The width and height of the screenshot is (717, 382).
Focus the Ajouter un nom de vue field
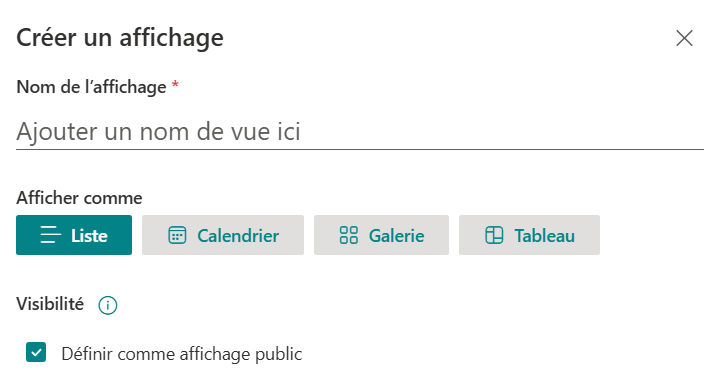(360, 132)
